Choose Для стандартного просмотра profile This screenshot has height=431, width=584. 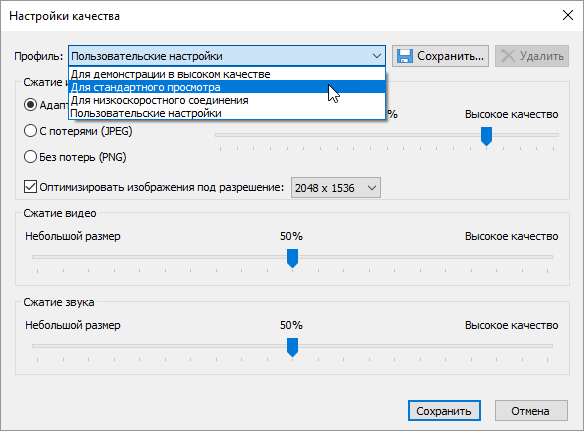[x=226, y=87]
